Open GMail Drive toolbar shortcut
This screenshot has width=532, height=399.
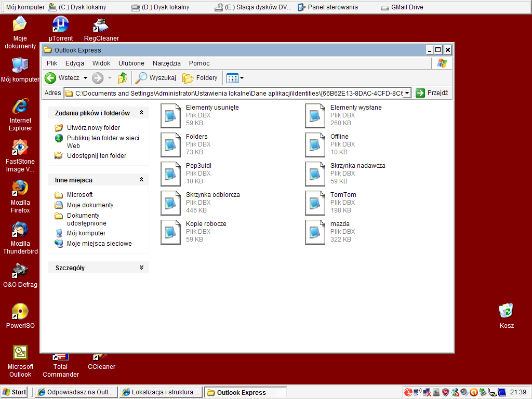[402, 7]
